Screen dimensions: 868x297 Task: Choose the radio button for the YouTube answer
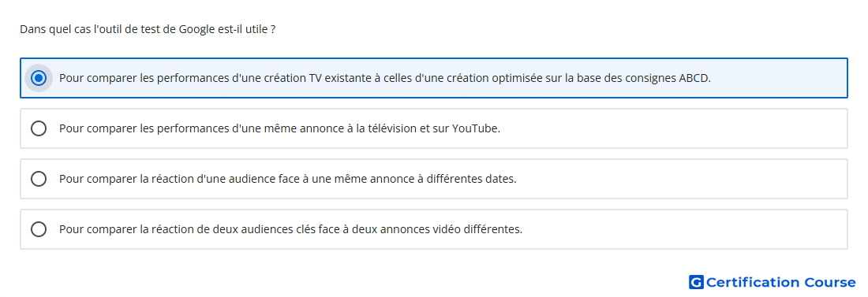39,128
